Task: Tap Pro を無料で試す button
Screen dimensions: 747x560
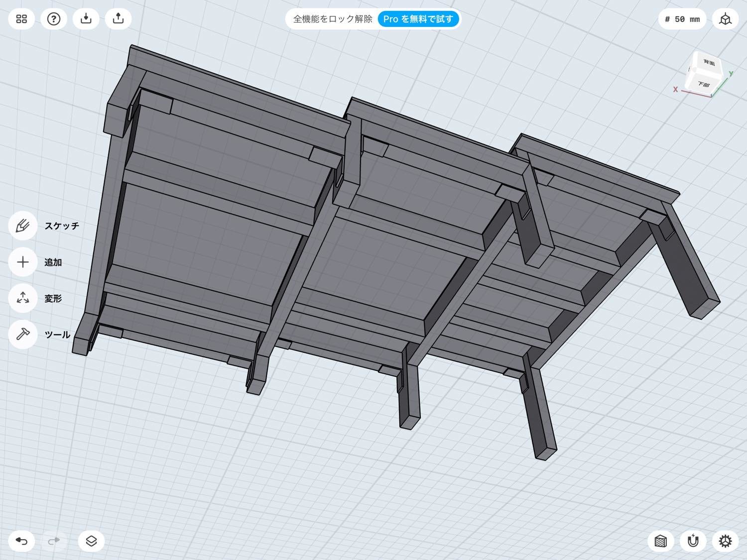Action: [x=418, y=19]
